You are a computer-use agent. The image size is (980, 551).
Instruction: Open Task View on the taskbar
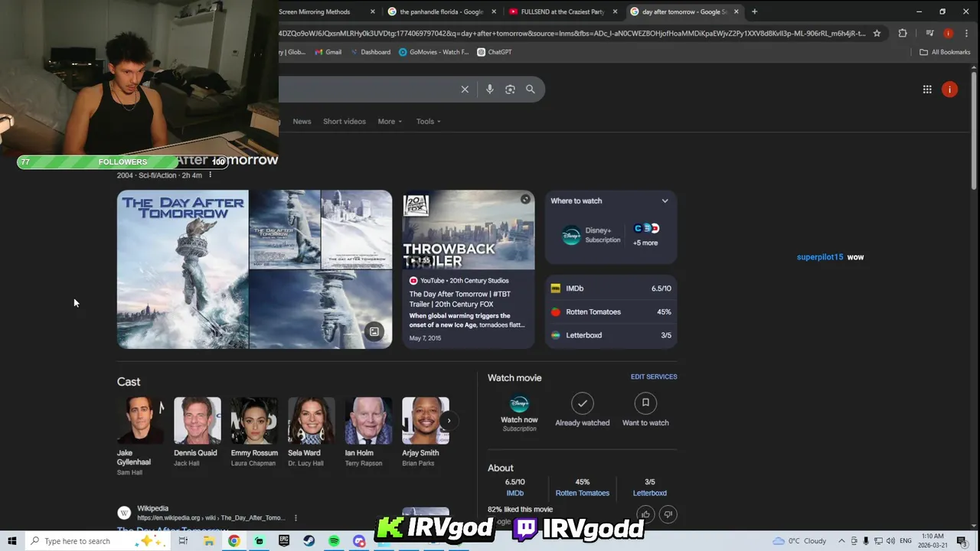pyautogui.click(x=183, y=541)
